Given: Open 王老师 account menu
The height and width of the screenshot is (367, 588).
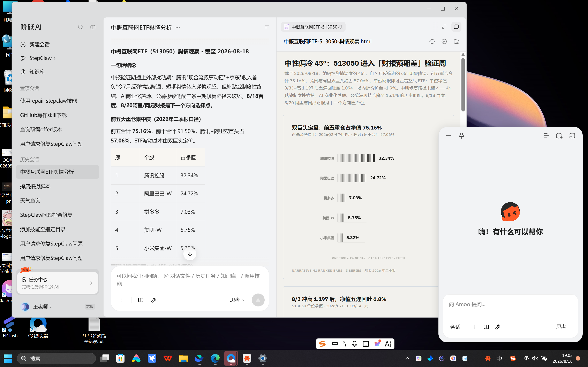Looking at the screenshot, I should (x=36, y=307).
